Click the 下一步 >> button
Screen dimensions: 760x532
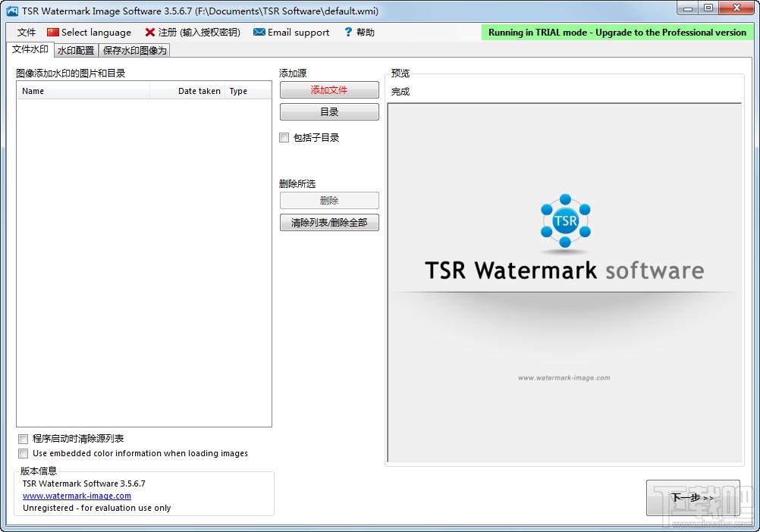692,498
